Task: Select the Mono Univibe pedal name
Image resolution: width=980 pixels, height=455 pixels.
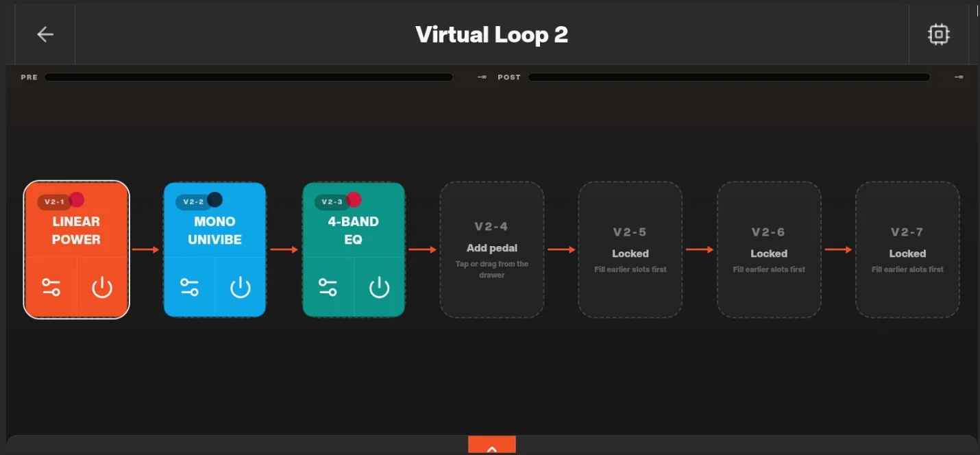Action: 215,230
